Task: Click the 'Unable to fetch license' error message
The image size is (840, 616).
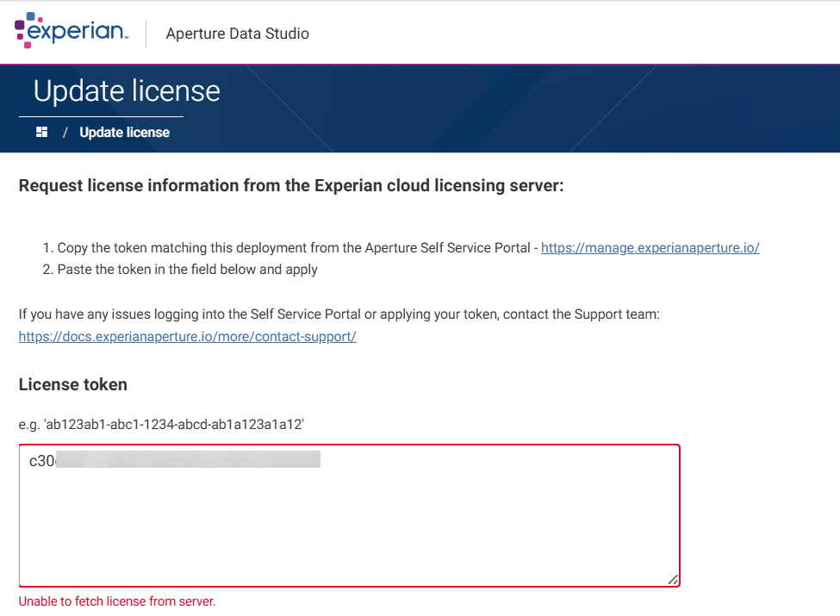Action: [117, 601]
